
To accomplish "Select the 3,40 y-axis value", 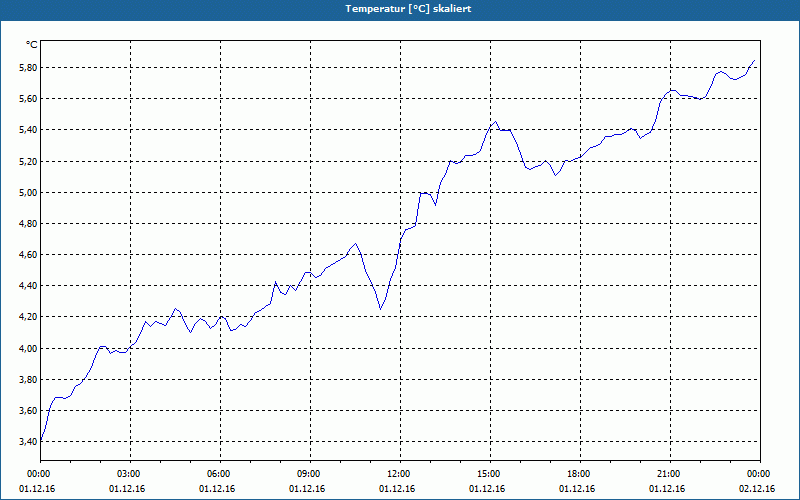I will tap(28, 441).
